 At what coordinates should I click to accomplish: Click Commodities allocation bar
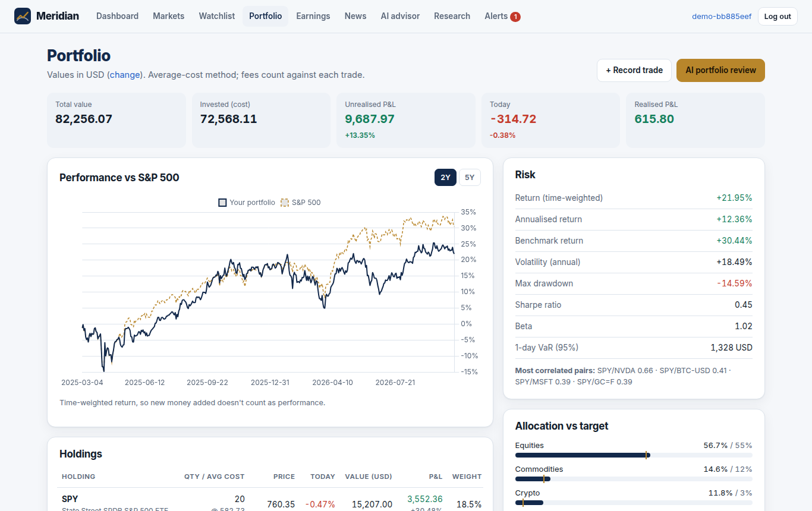[634, 479]
